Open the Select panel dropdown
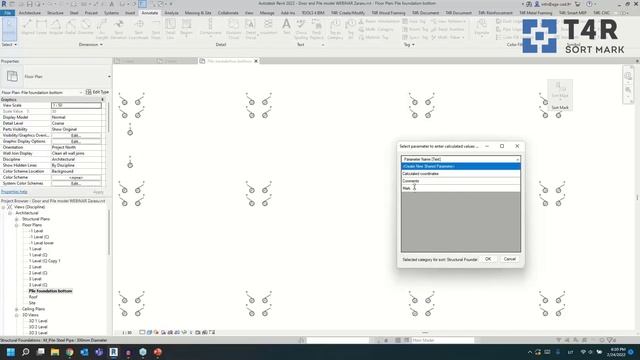 click(9, 44)
